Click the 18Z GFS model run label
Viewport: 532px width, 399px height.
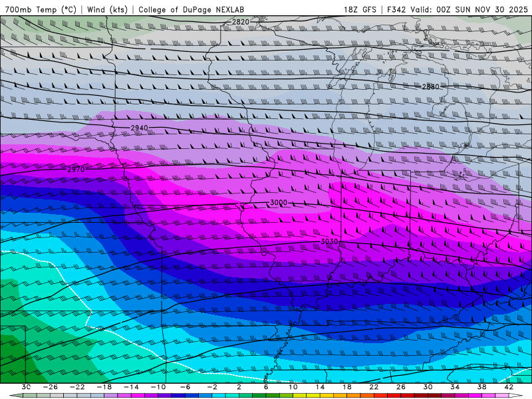360,9
